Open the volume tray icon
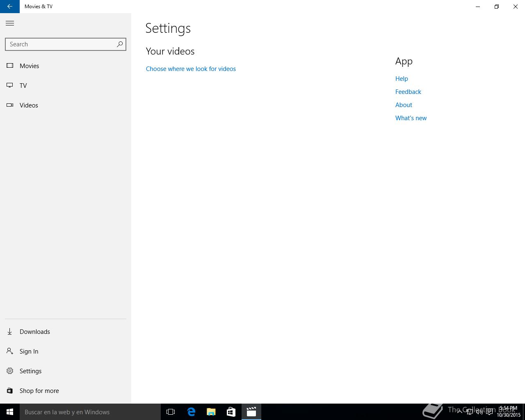Viewport: 525px width, 420px height. [x=479, y=412]
